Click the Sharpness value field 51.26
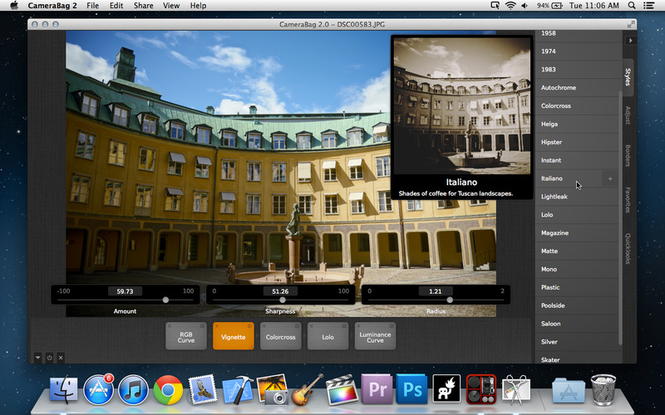This screenshot has width=665, height=415. [x=280, y=291]
